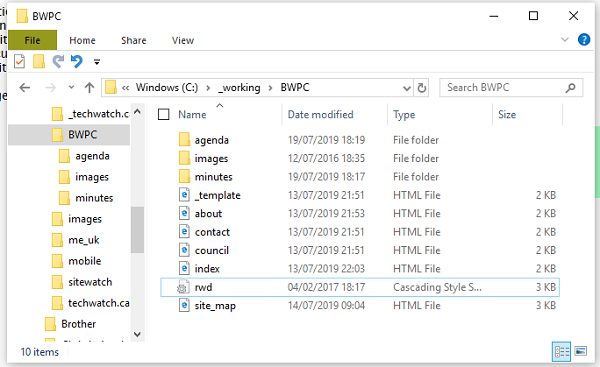This screenshot has width=600, height=367.
Task: Click the _working breadcrumb segment
Action: [239, 88]
